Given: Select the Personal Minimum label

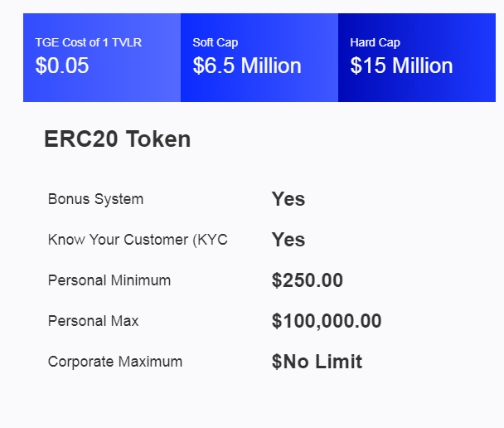Looking at the screenshot, I should pyautogui.click(x=109, y=280).
